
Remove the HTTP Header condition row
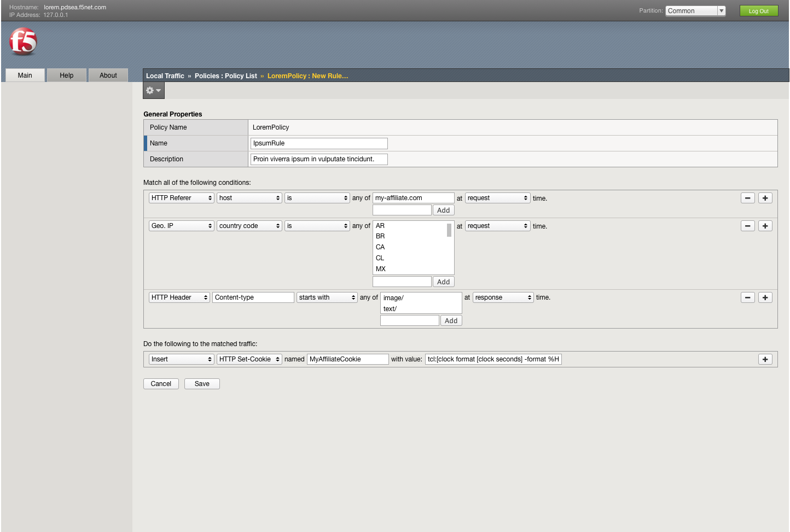pos(748,297)
